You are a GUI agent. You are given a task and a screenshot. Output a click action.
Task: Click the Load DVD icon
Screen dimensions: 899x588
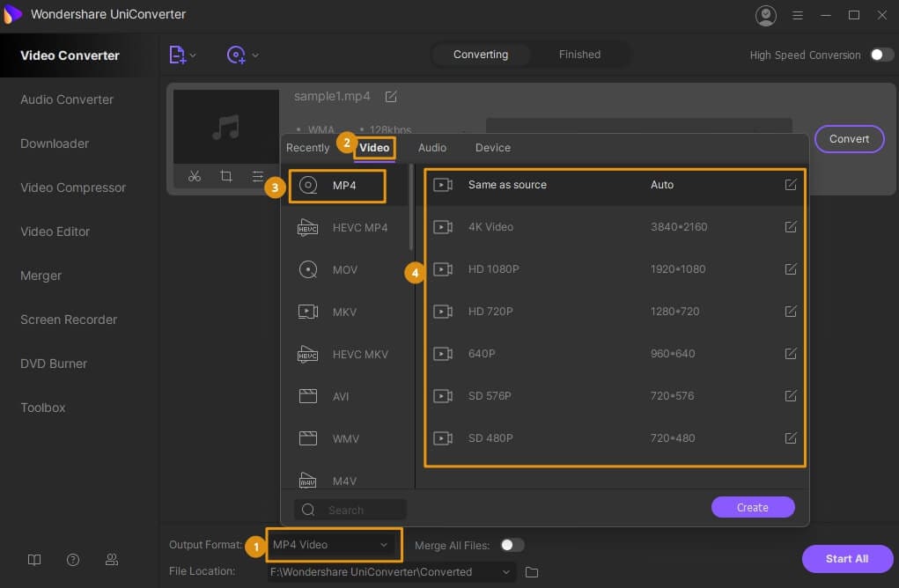tap(236, 55)
